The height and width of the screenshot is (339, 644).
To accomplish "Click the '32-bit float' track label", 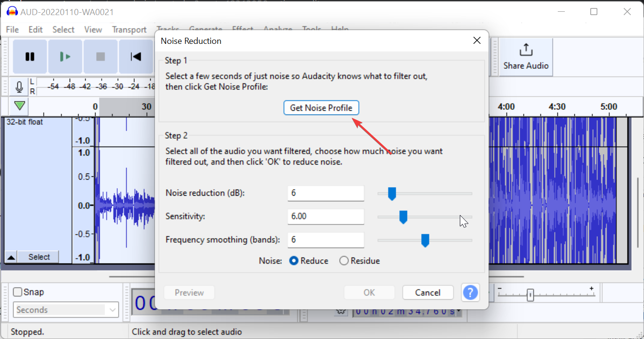I will click(x=24, y=122).
